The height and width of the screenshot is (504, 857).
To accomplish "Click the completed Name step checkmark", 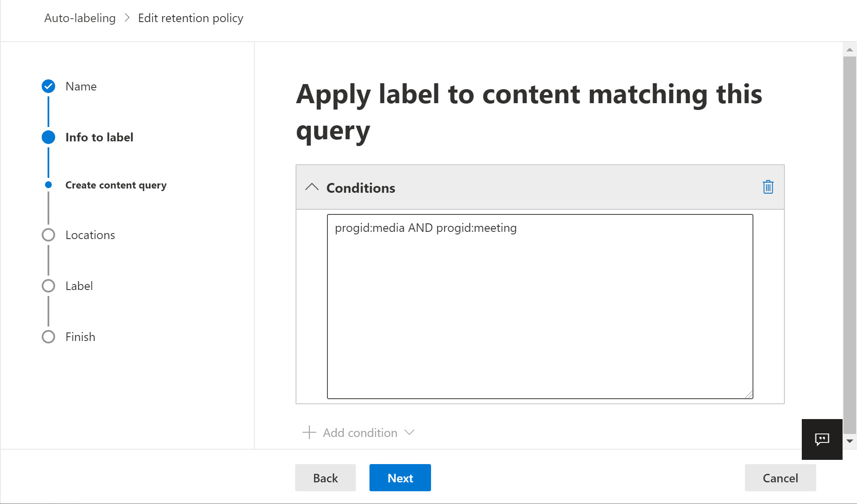I will pyautogui.click(x=48, y=86).
